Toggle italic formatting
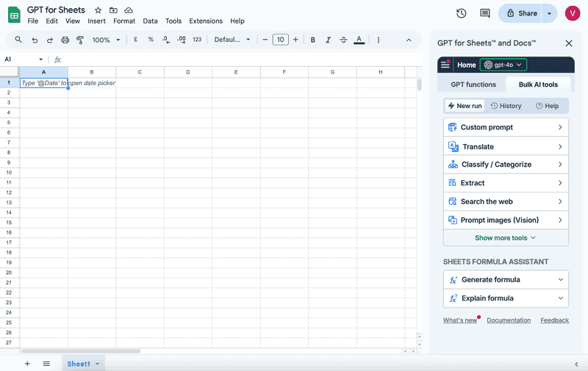The width and height of the screenshot is (588, 371). coord(328,40)
